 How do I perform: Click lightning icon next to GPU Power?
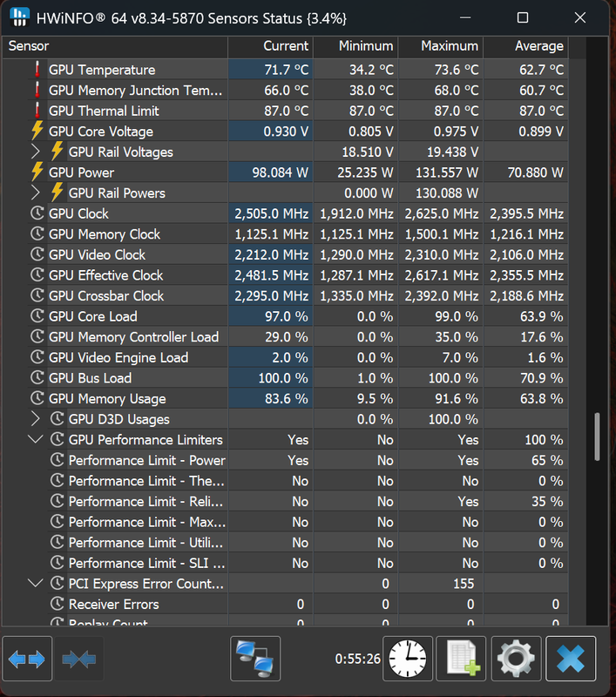[x=37, y=172]
